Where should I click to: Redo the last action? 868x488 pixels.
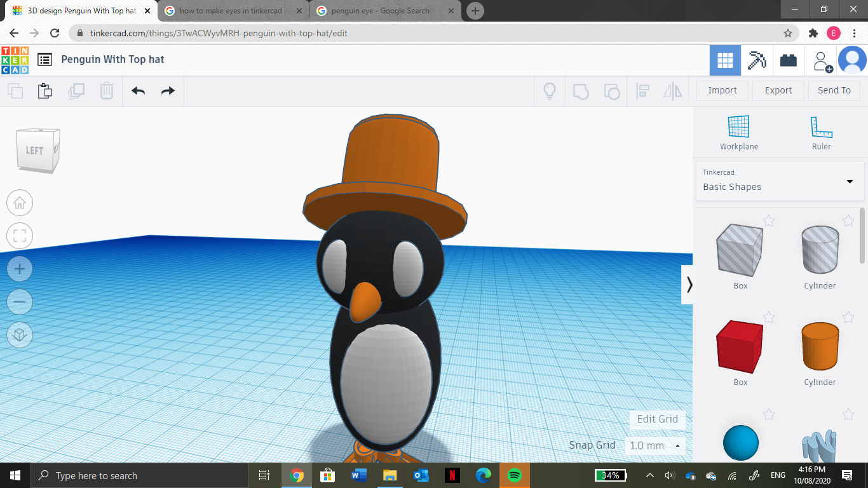point(168,91)
